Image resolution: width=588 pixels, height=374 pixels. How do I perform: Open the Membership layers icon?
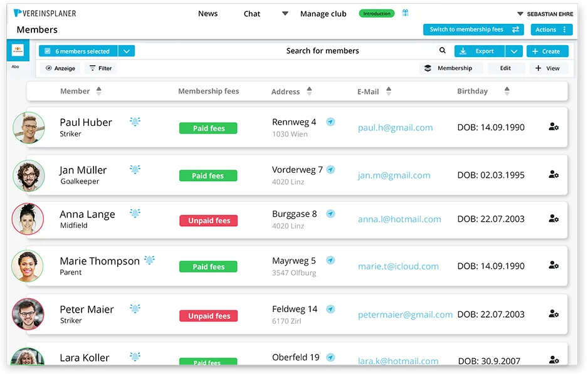point(429,68)
